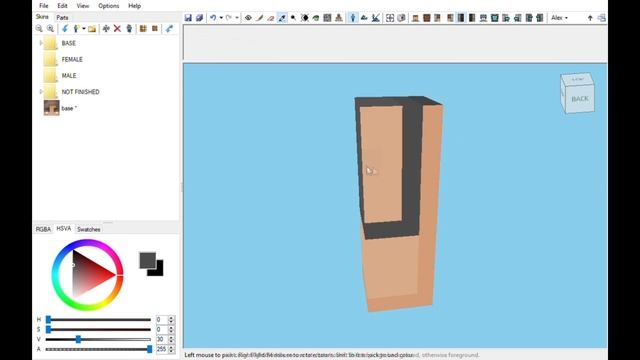Click the fetch skin from web icon
The width and height of the screenshot is (640, 360).
click(x=169, y=29)
